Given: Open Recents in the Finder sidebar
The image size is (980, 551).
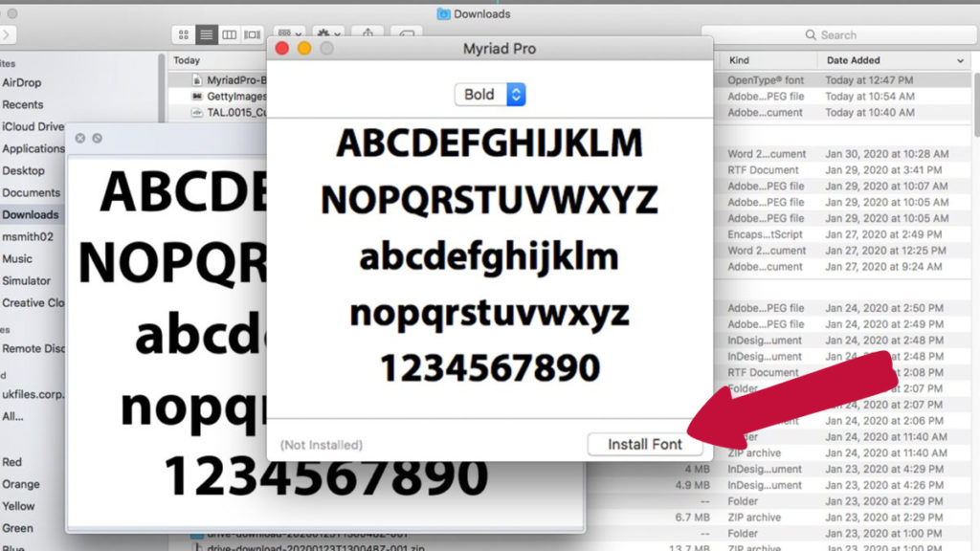Looking at the screenshot, I should (23, 104).
